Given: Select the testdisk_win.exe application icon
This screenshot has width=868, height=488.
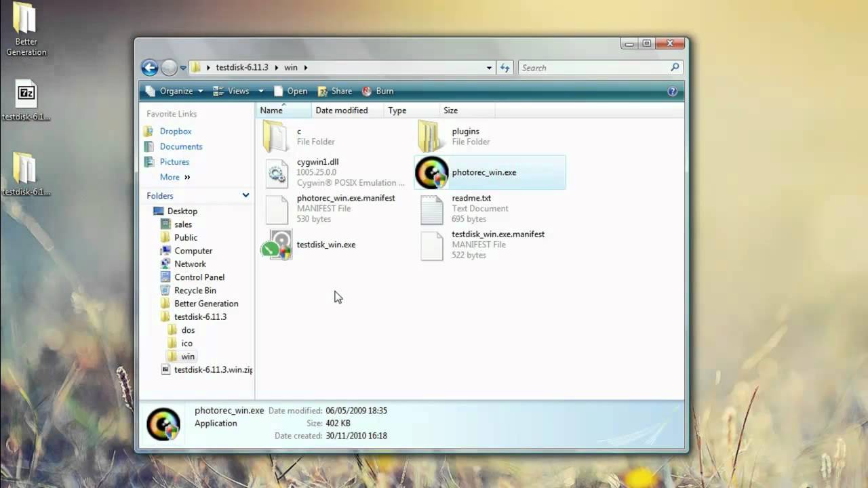Looking at the screenshot, I should click(x=276, y=245).
